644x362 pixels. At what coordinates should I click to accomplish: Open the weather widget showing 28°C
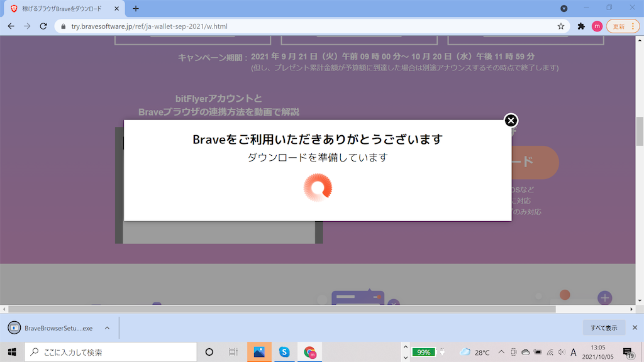tap(475, 352)
